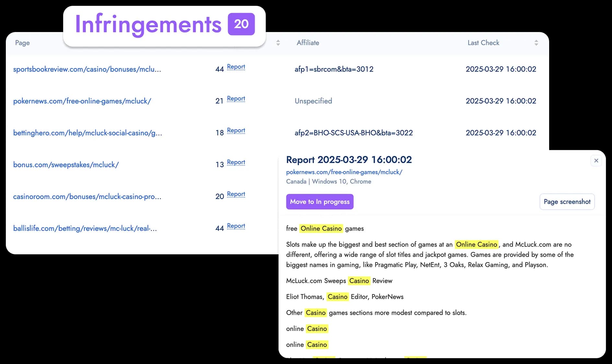
Task: Click last check time in sportsbookreview.com row
Action: tap(501, 69)
